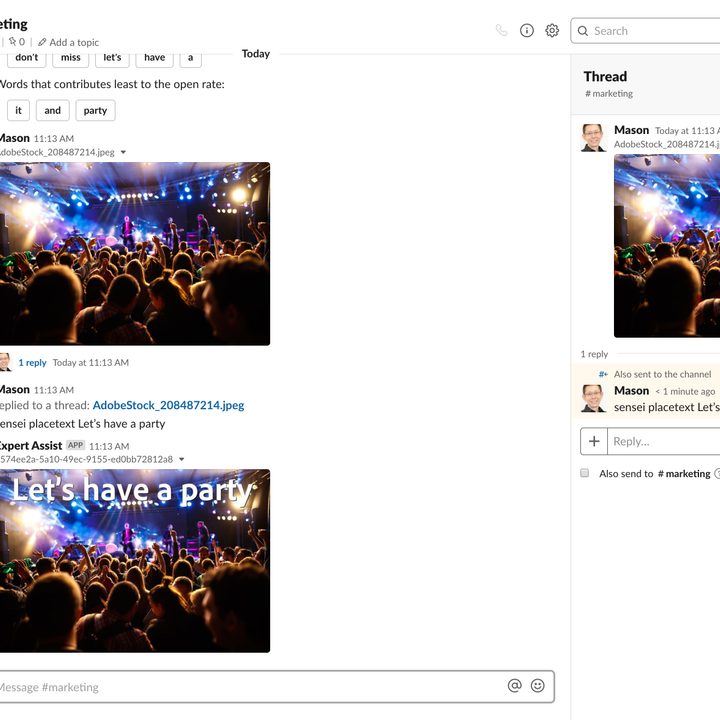Click Expert Assist app name
This screenshot has width=720, height=720.
click(30, 445)
